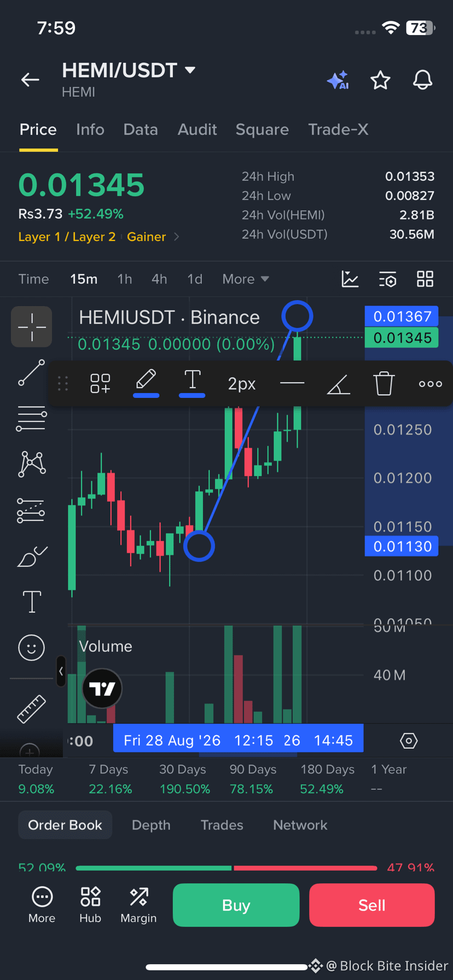Select the forecasting position tool
The width and height of the screenshot is (453, 980).
pos(31,510)
